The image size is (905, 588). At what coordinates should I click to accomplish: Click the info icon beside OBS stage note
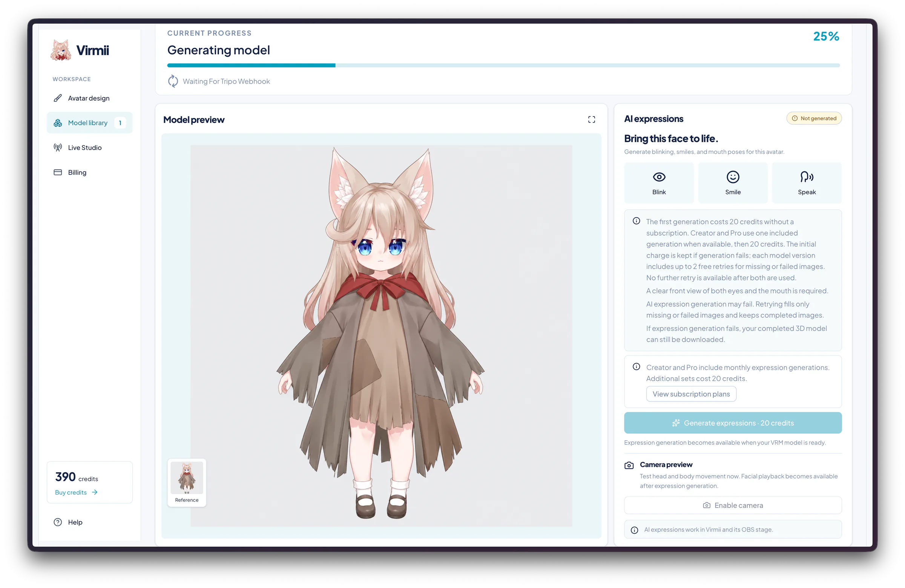coord(634,530)
